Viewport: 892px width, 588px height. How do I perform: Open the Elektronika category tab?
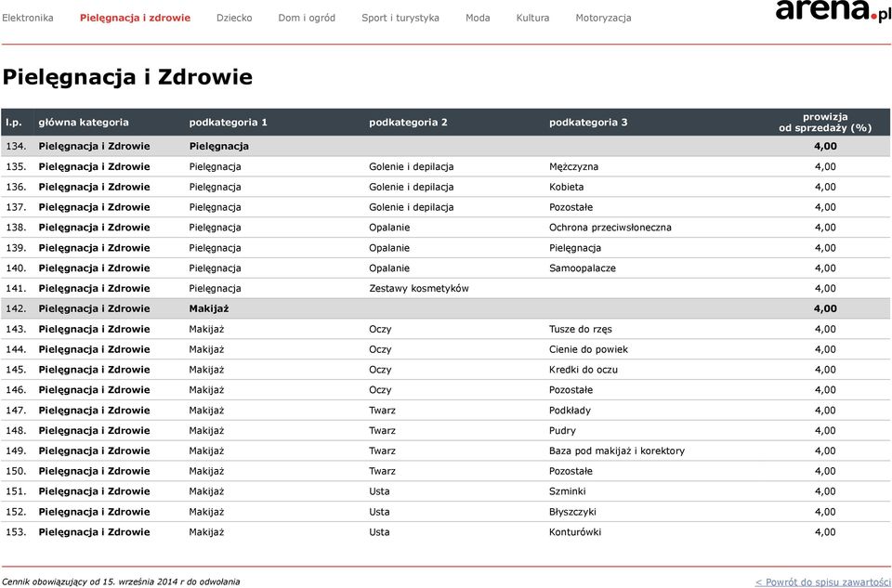27,18
